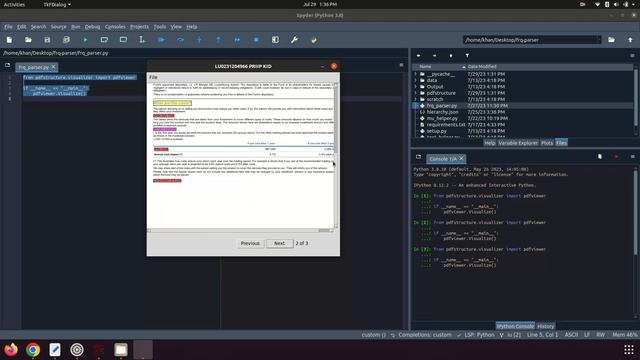Screen dimensions: 640x360
Task: Click the red interrupt kernel icon
Action: 616,157
